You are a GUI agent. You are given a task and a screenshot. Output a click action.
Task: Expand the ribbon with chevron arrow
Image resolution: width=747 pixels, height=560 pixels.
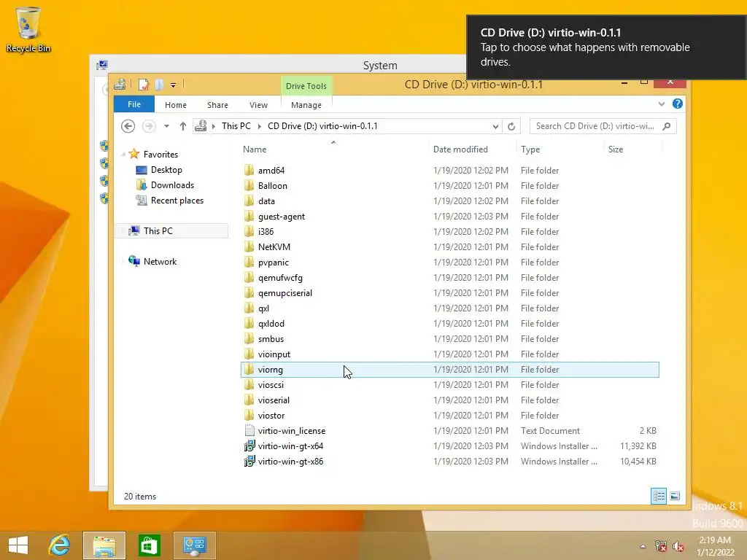pos(661,104)
